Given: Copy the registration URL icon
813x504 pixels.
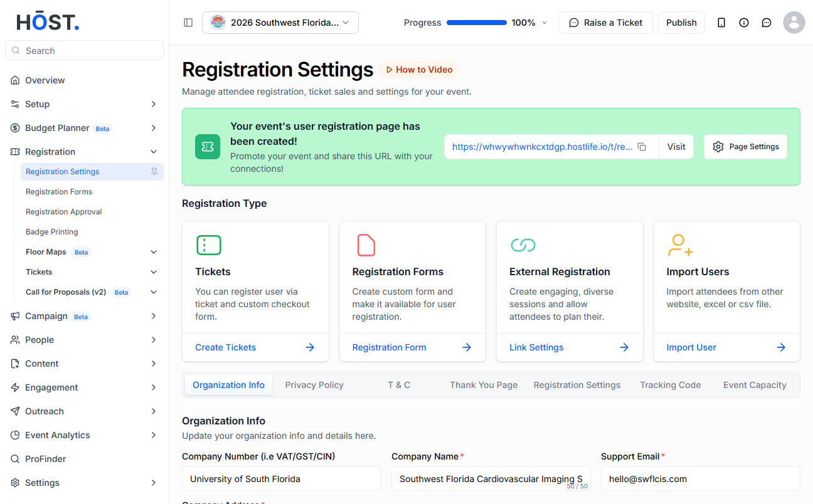Looking at the screenshot, I should (x=642, y=147).
